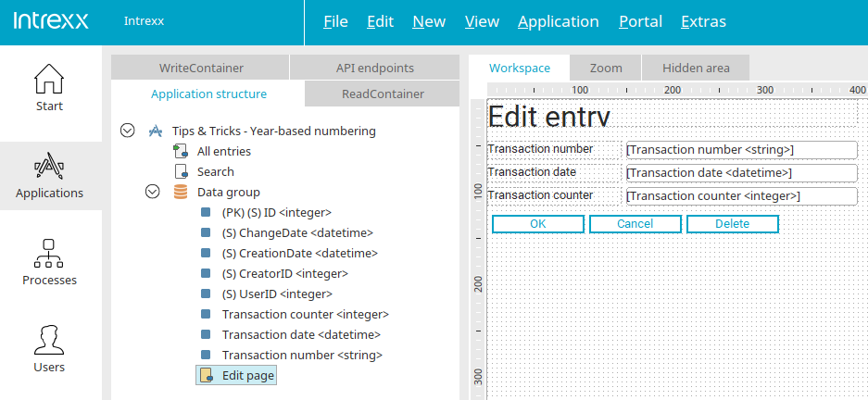Open the Extras menu
This screenshot has height=400, width=868.
704,21
